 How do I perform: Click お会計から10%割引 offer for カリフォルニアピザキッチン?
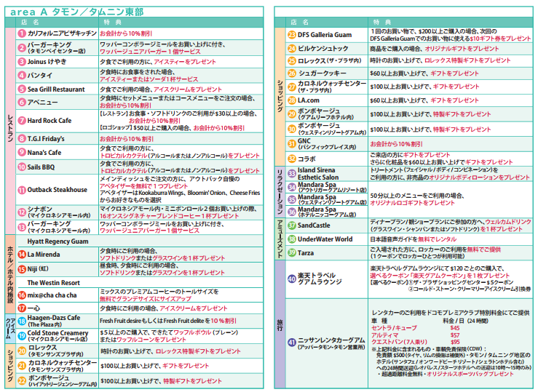pos(126,33)
